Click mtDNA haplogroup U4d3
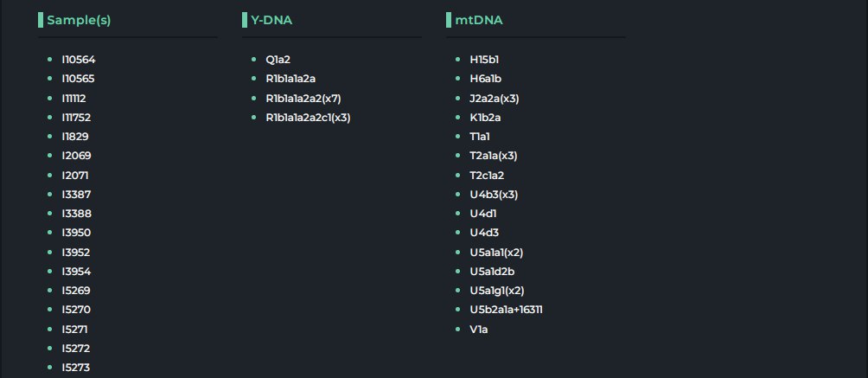Image resolution: width=868 pixels, height=378 pixels. click(x=484, y=233)
